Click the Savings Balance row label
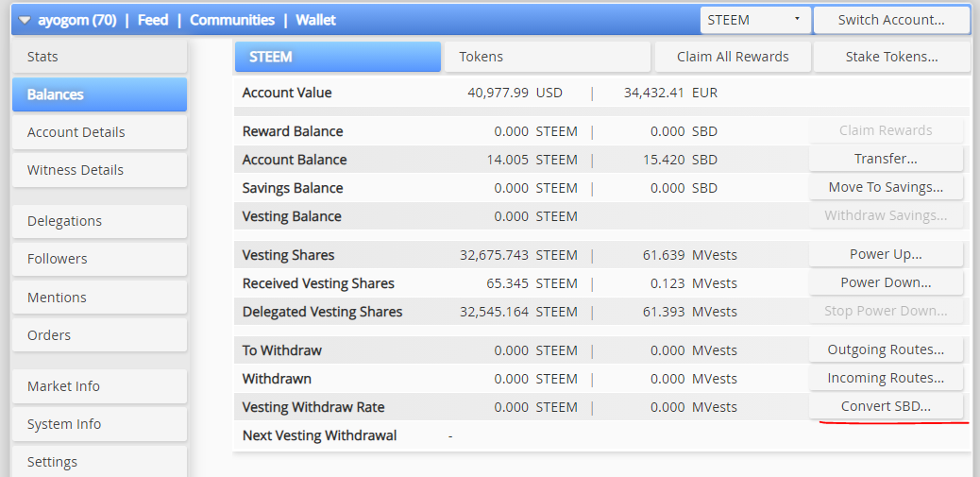The width and height of the screenshot is (980, 477). tap(293, 188)
